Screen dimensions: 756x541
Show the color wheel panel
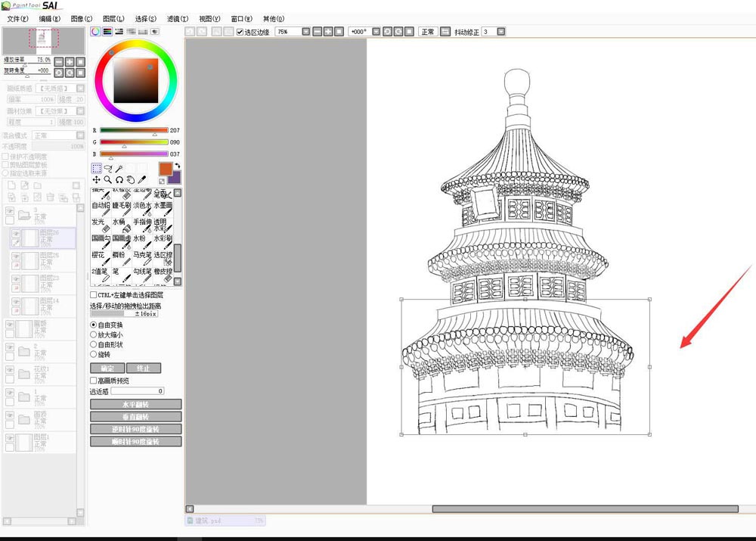point(95,32)
